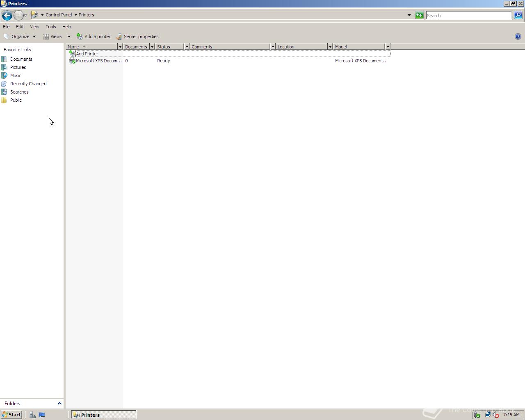Click the Views toolbar button
This screenshot has width=525, height=420.
53,37
